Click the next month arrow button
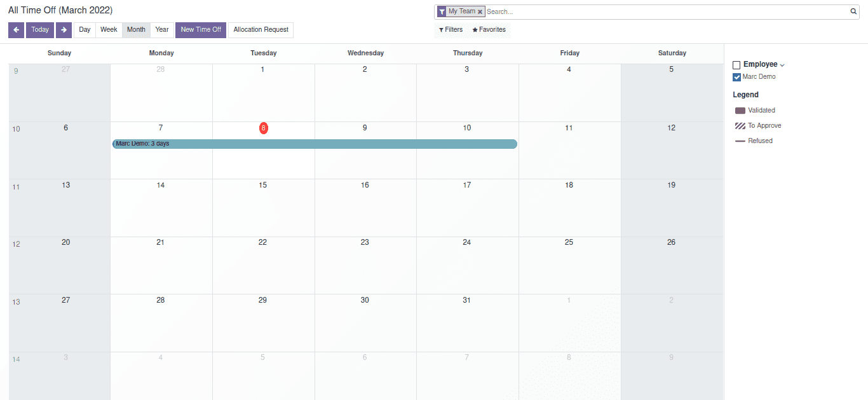 [64, 30]
